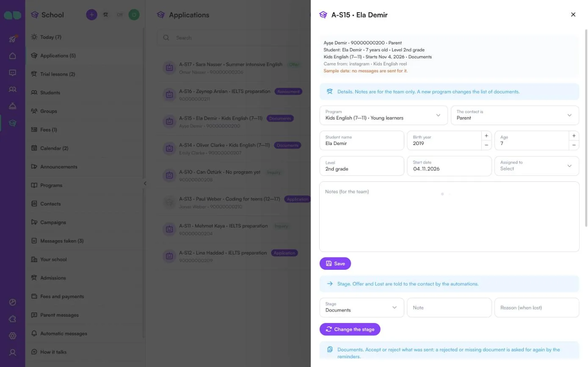
Task: Click the avatar on the Paul Weber row
Action: coord(169,203)
